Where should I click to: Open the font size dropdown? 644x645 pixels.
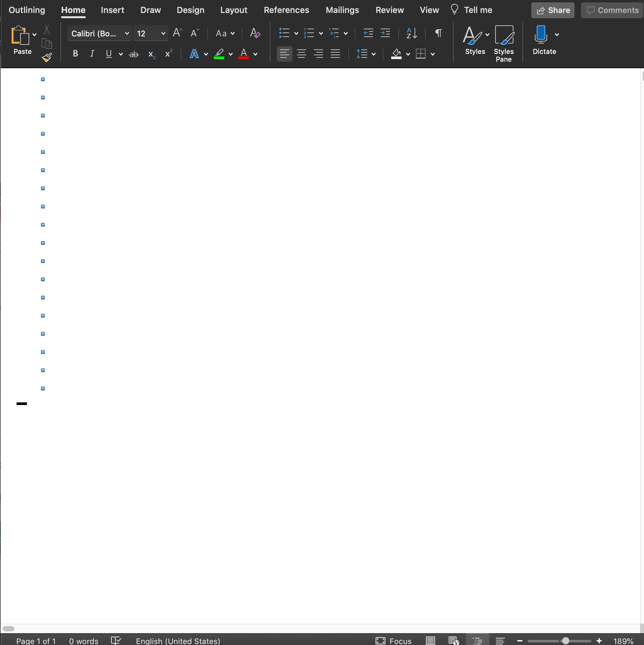click(163, 33)
